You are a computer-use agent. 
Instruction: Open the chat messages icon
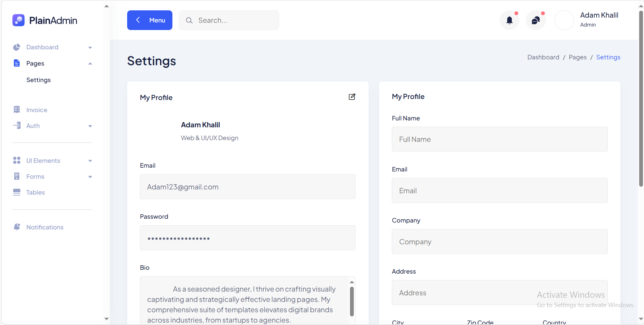536,20
